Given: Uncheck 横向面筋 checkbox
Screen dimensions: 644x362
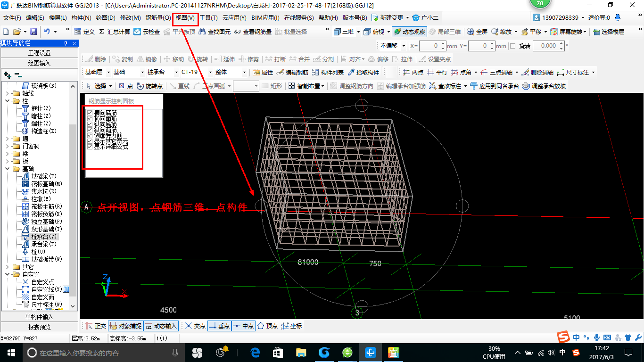Looking at the screenshot, I should tap(90, 119).
